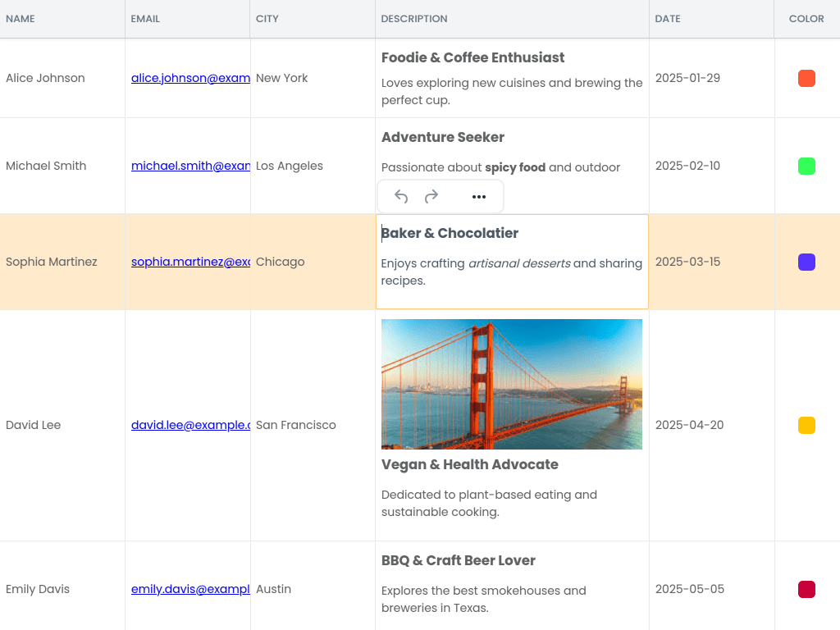
Task: Click the bold 'spicy food' text
Action: click(515, 167)
